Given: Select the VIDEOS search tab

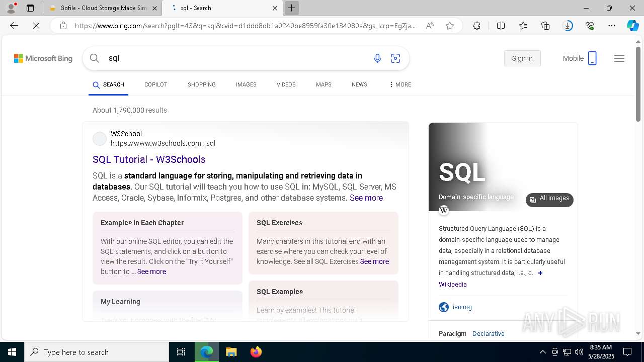Looking at the screenshot, I should [x=286, y=84].
